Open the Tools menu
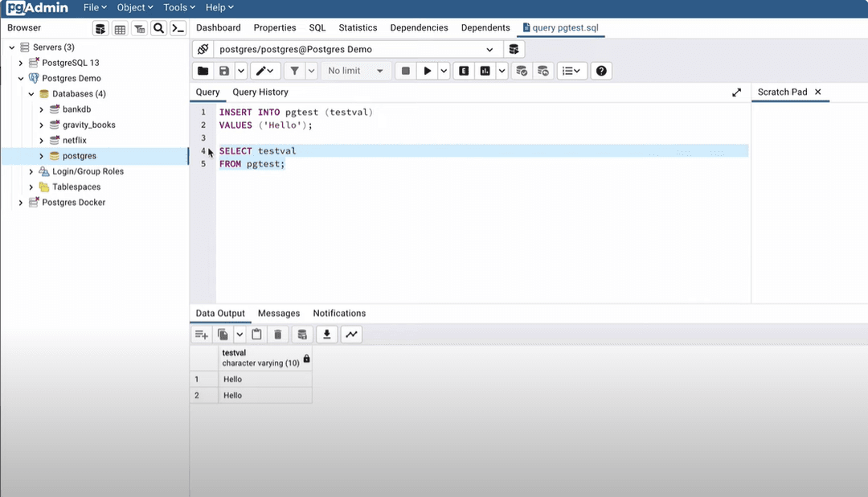 point(174,7)
